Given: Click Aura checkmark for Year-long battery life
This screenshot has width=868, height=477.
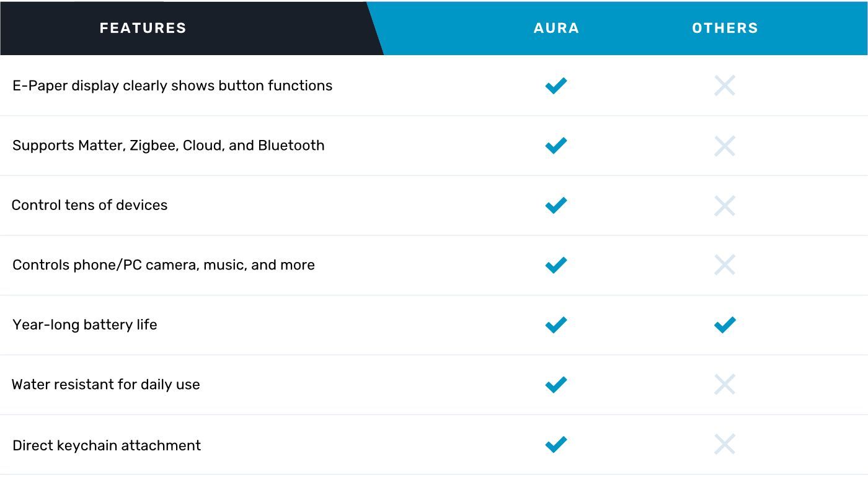Looking at the screenshot, I should 556,325.
